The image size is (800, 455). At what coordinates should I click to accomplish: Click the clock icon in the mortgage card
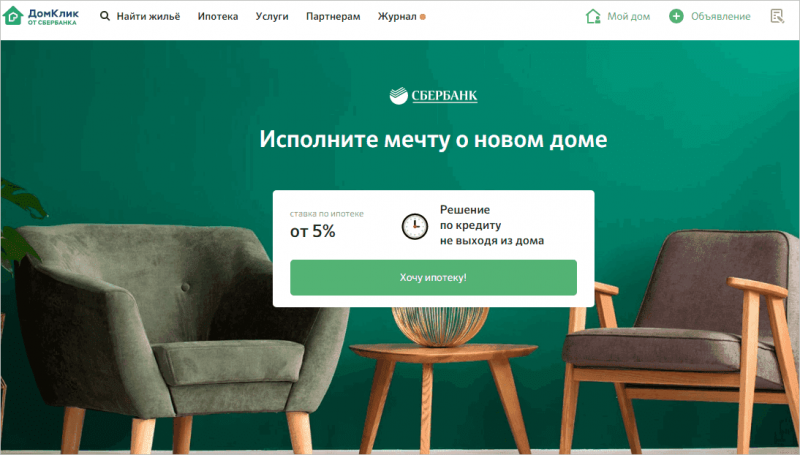[415, 226]
